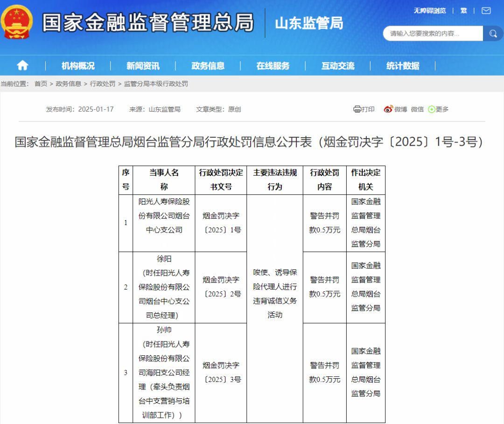Click the search magnifier button
504x424 pixels.
(493, 34)
